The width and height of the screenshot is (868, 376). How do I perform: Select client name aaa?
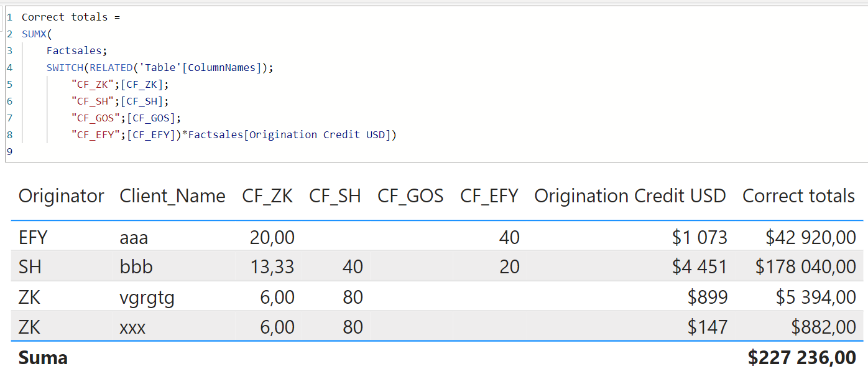[x=134, y=237]
